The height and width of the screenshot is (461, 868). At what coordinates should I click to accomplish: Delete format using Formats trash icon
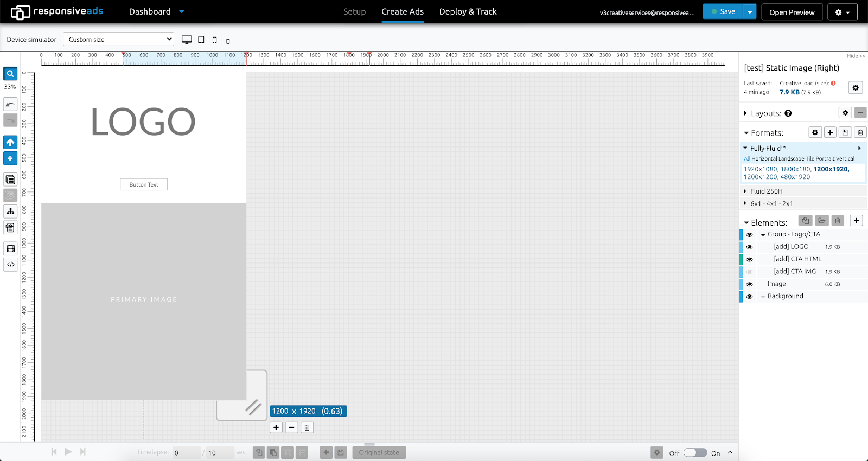coord(860,132)
